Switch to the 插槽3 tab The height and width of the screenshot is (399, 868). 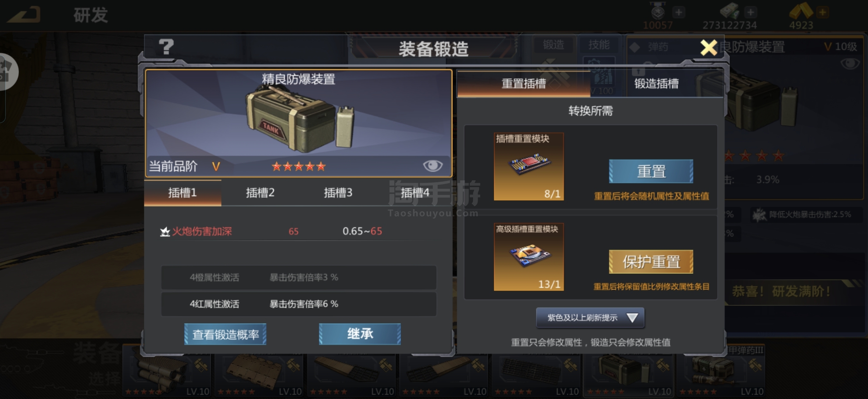pyautogui.click(x=338, y=193)
